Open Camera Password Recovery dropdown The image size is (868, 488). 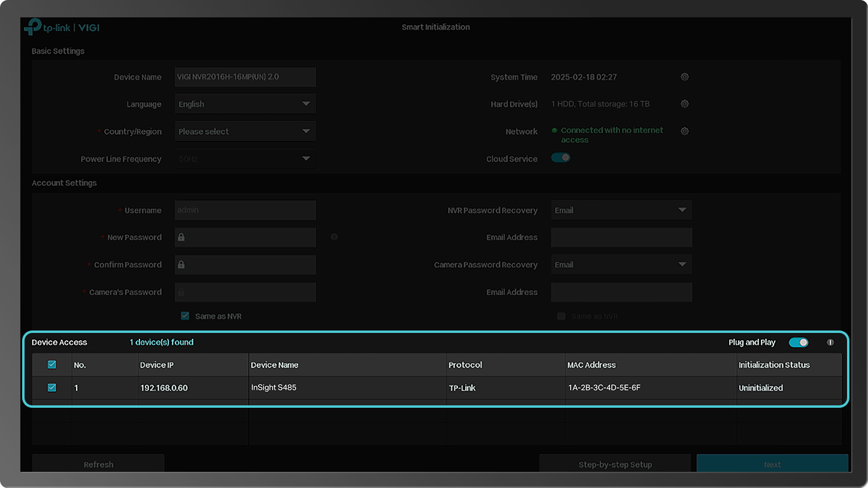tap(621, 265)
